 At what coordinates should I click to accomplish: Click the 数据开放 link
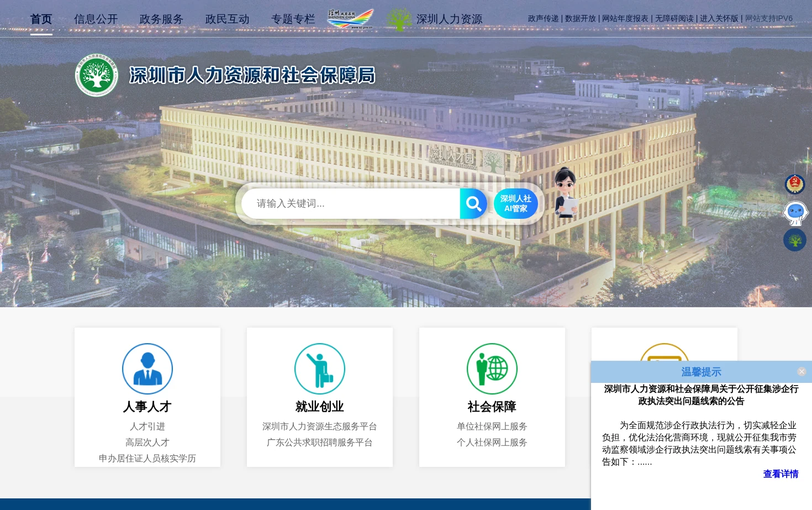click(x=581, y=18)
